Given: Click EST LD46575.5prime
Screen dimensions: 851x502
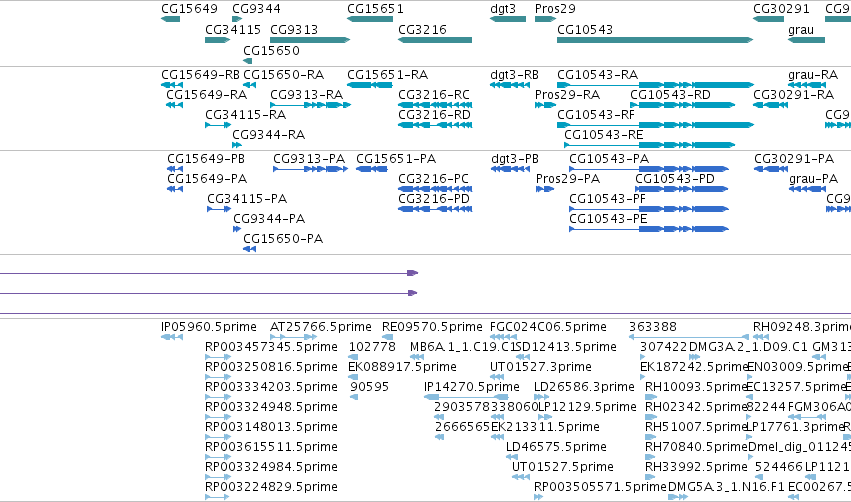Looking at the screenshot, I should click(512, 457).
